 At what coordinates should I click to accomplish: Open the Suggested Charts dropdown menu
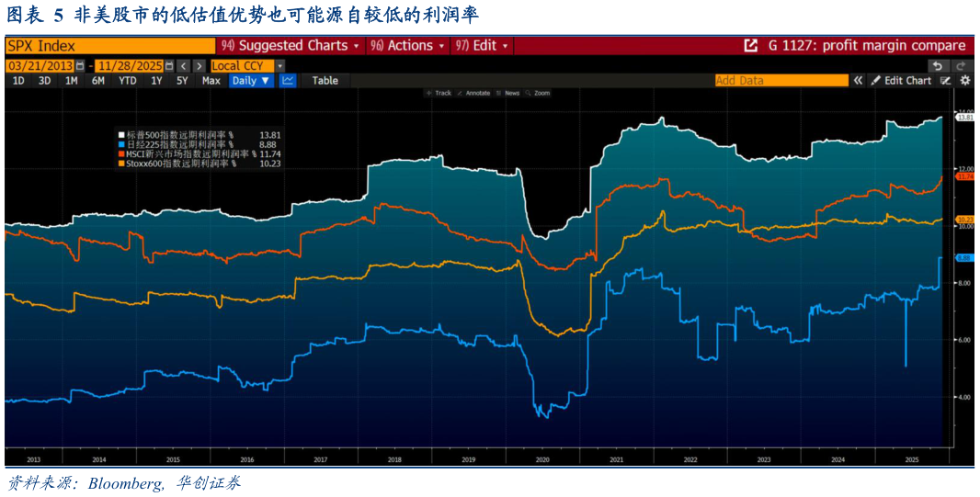(x=292, y=45)
